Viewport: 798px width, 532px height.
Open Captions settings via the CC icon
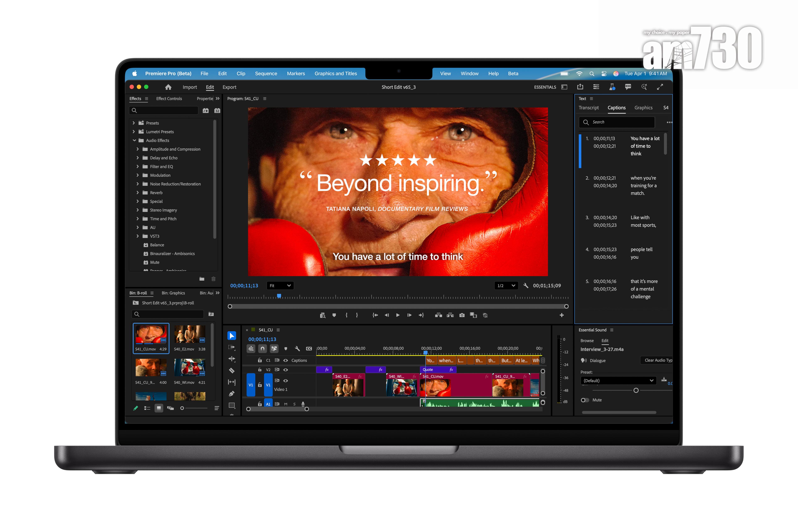309,349
